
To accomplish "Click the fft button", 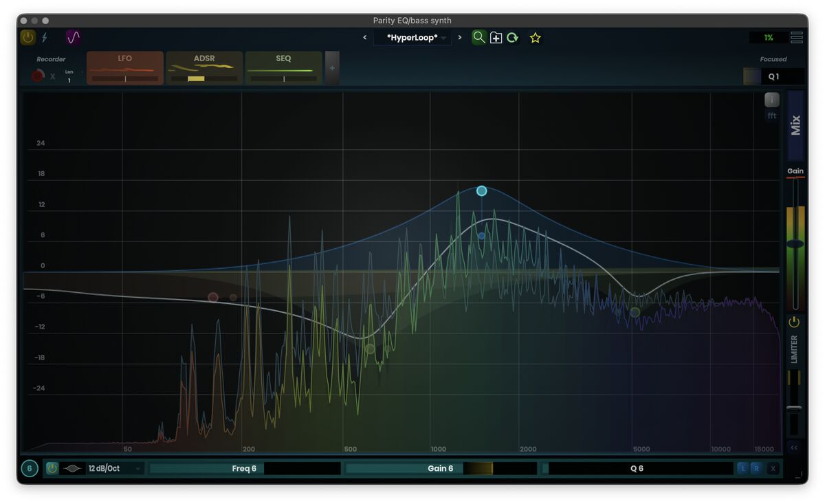I will click(x=772, y=116).
